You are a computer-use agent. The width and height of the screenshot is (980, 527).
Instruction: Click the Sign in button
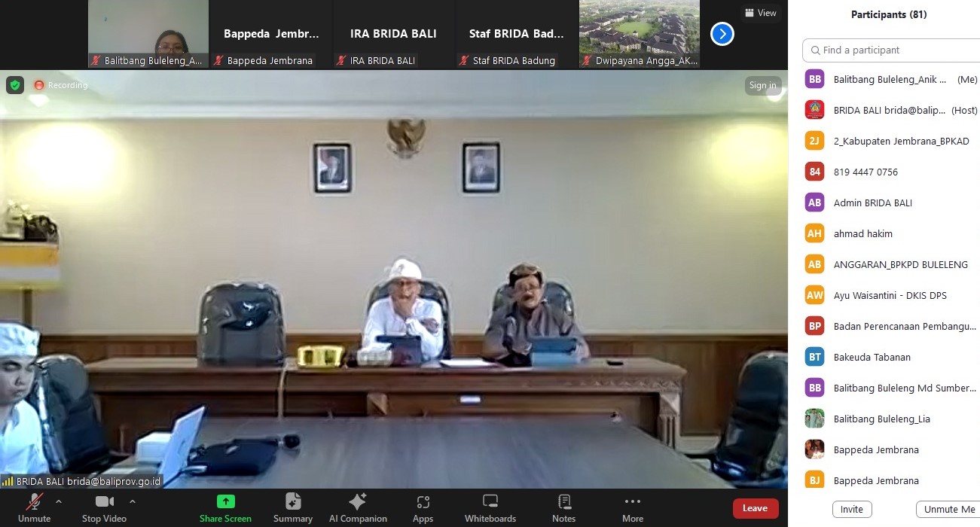(x=762, y=85)
